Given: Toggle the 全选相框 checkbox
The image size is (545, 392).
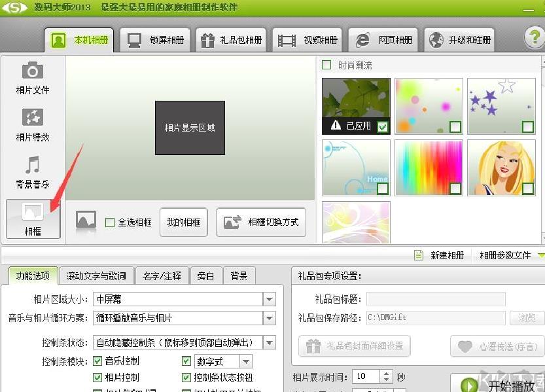Looking at the screenshot, I should tap(110, 223).
